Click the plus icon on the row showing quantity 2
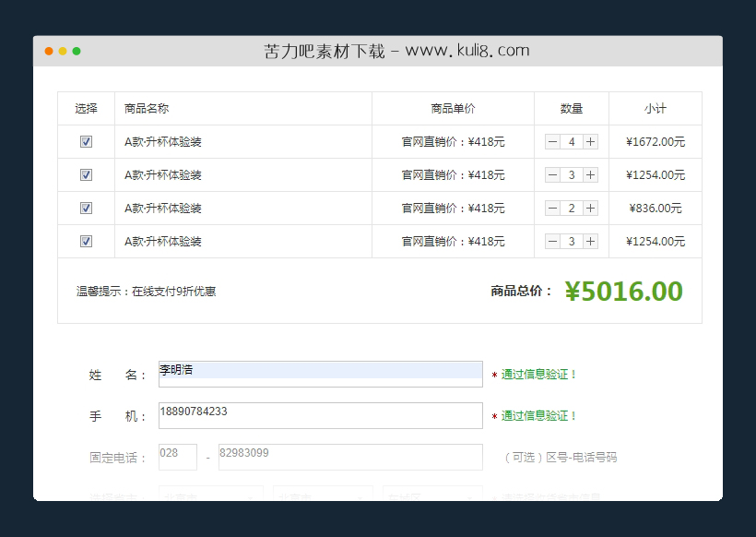The height and width of the screenshot is (537, 756). tap(590, 209)
